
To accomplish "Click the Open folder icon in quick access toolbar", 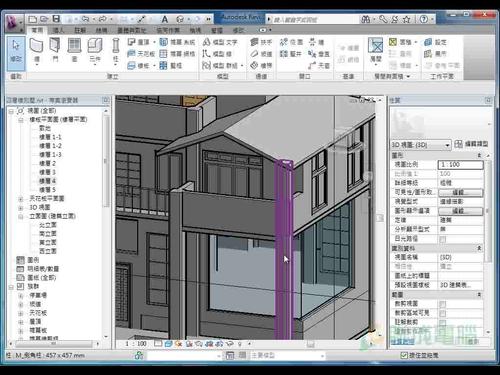I will 44,19.
